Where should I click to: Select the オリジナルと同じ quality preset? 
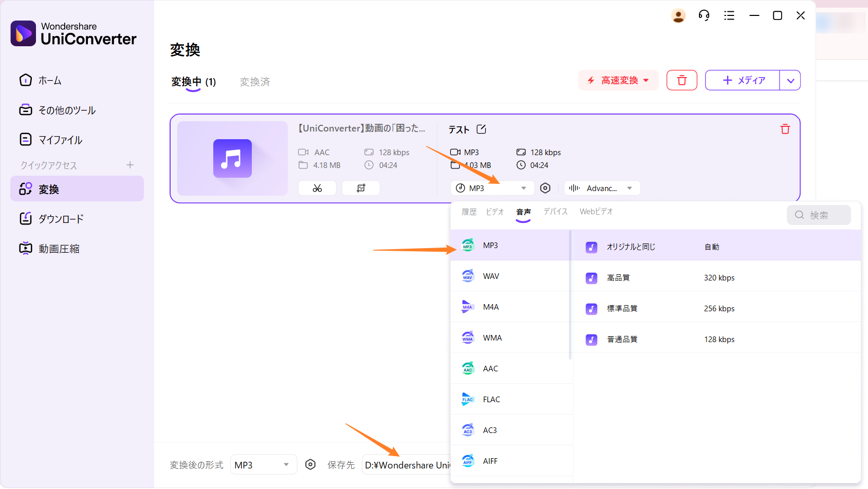click(717, 245)
